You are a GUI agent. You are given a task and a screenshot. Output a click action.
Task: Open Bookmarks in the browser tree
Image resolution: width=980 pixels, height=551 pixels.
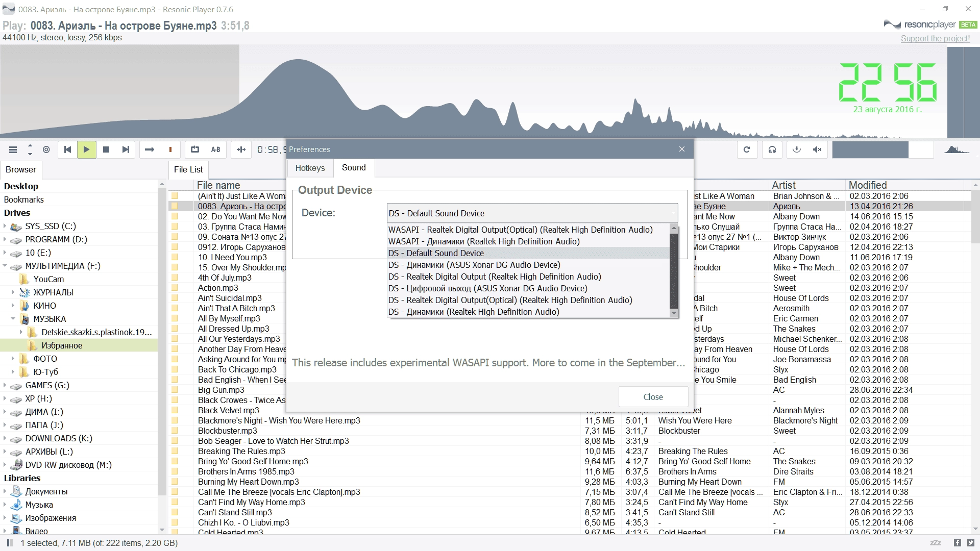[x=23, y=199]
